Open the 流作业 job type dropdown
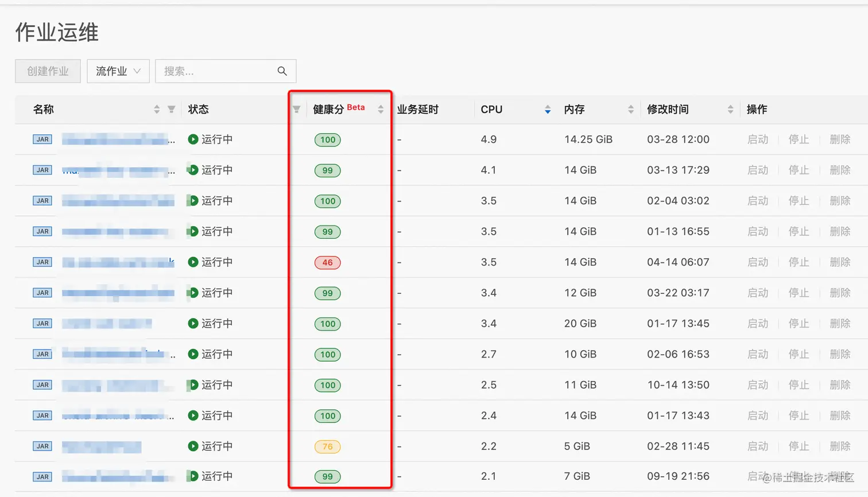This screenshot has width=868, height=497. [x=118, y=71]
